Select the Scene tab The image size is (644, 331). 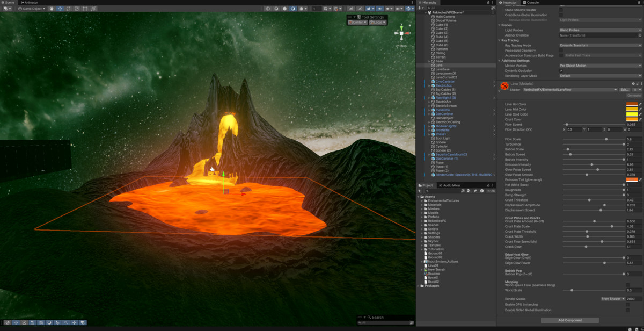(x=9, y=3)
